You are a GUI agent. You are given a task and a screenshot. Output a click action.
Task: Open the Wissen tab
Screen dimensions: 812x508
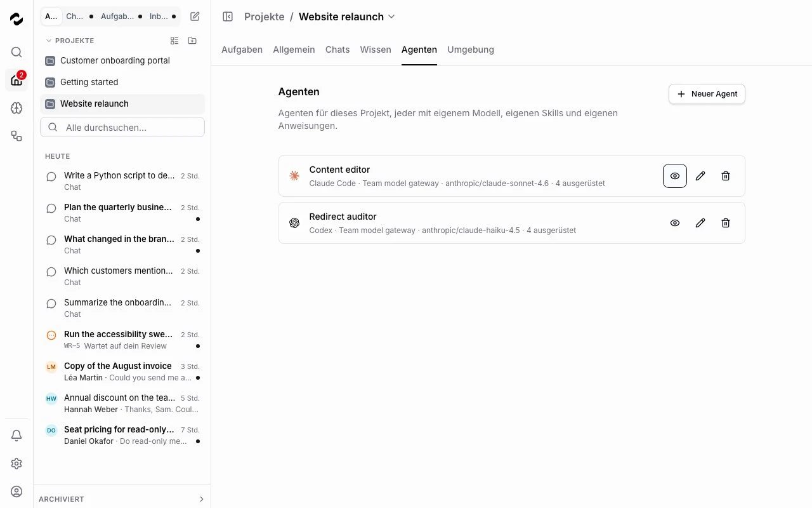pyautogui.click(x=376, y=50)
